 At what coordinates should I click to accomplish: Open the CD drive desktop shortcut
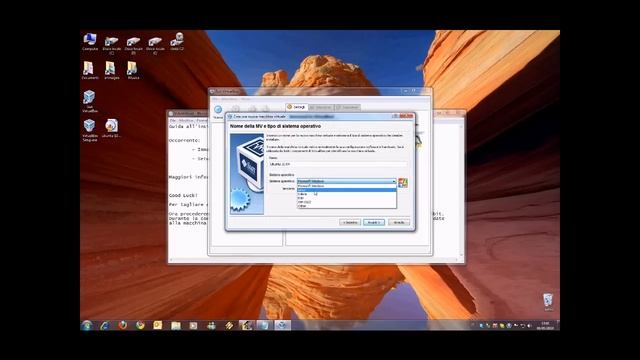tap(177, 42)
